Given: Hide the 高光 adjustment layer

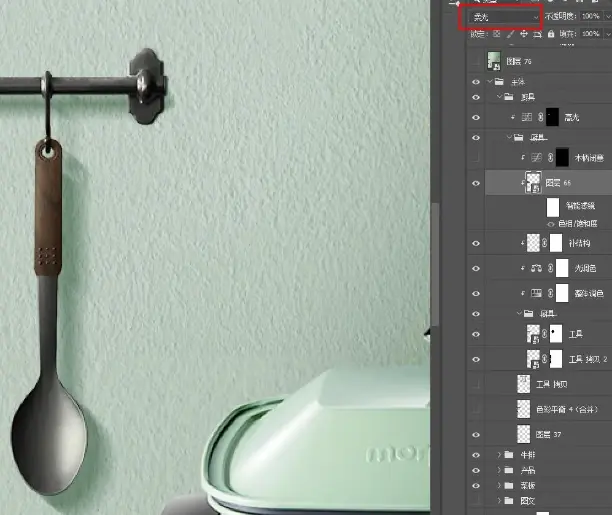Looking at the screenshot, I should tap(476, 118).
